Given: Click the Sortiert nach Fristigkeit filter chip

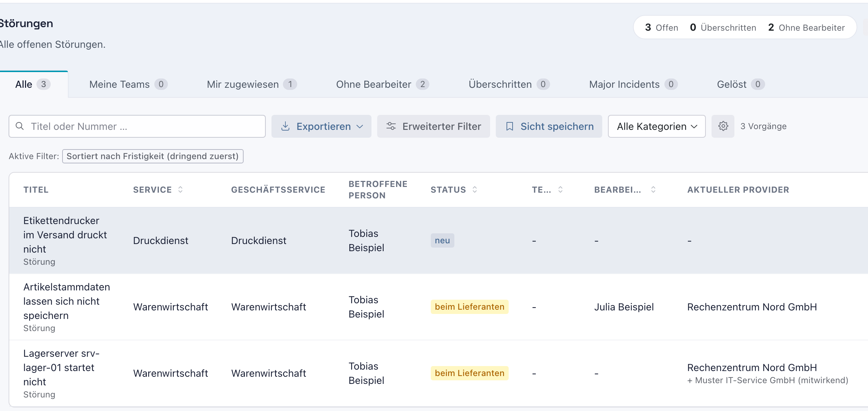Looking at the screenshot, I should coord(153,156).
